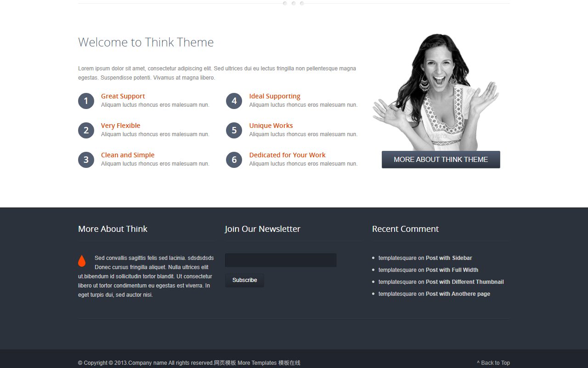Click the More About Think Theme button
This screenshot has height=368, width=588.
[x=441, y=160]
